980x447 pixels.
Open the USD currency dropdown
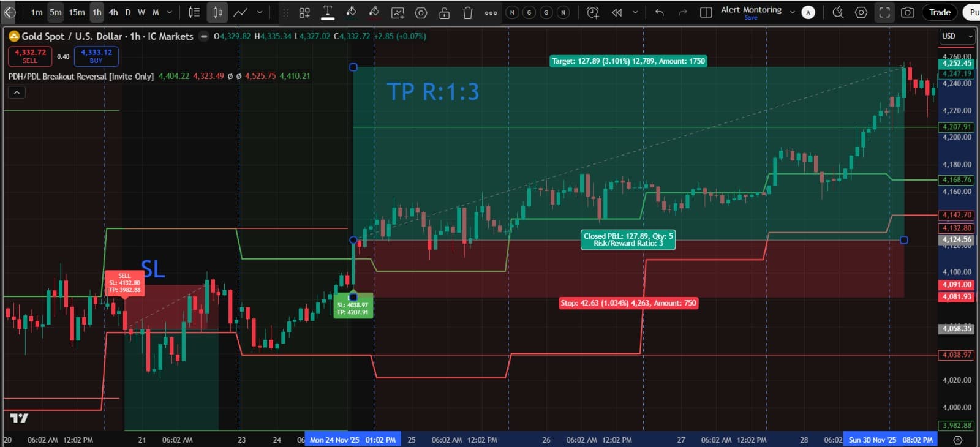pos(957,36)
